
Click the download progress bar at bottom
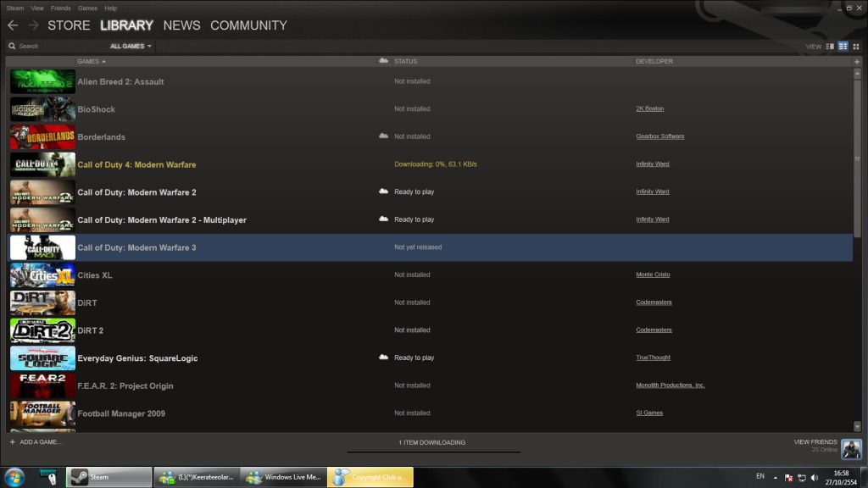[433, 452]
